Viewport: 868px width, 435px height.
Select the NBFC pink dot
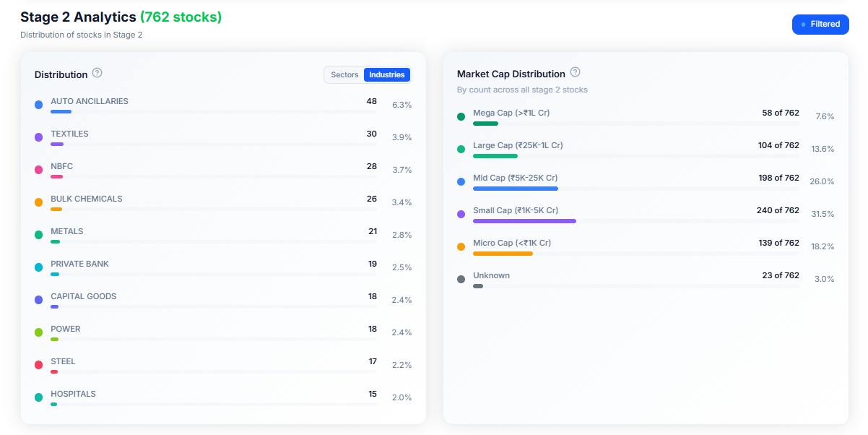tap(39, 170)
